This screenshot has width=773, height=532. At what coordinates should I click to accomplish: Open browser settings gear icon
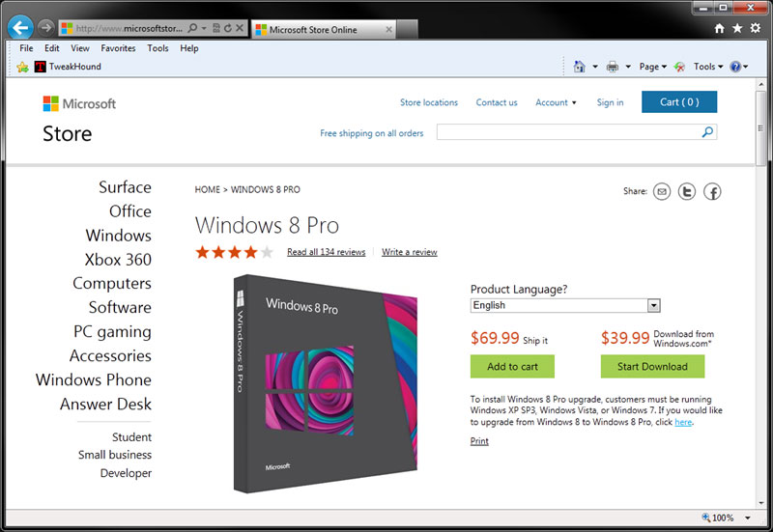(x=756, y=29)
